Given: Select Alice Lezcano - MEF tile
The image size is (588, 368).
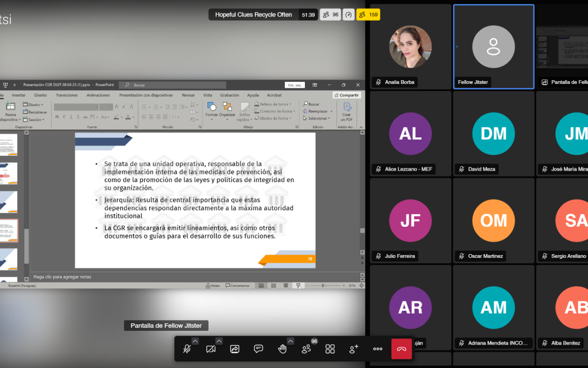Looking at the screenshot, I should [411, 134].
